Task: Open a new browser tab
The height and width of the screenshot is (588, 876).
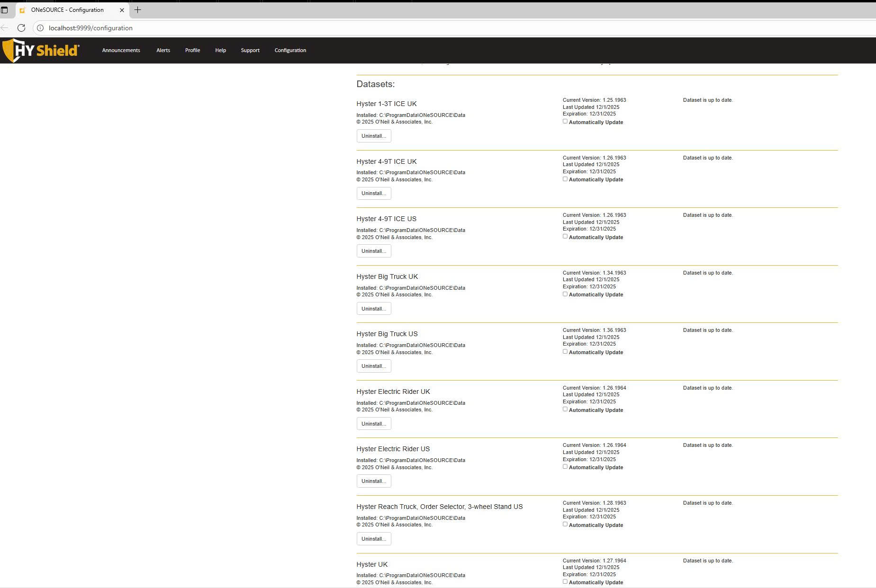Action: pos(137,9)
